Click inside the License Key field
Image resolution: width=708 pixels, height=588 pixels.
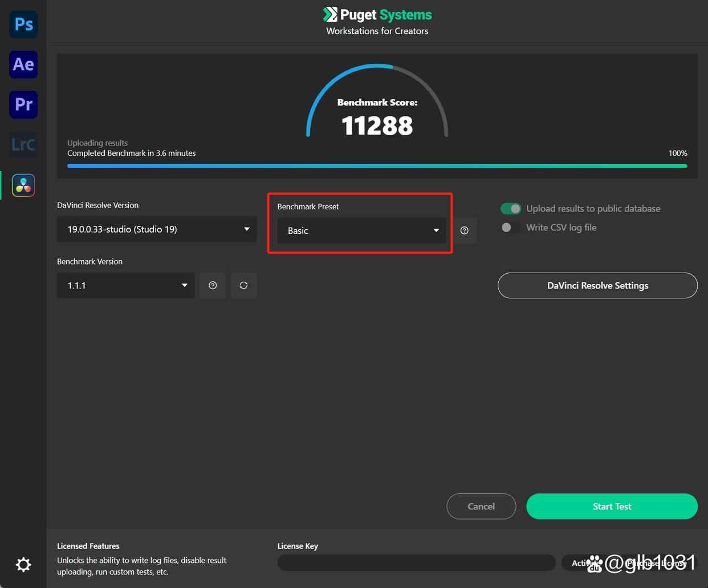point(416,562)
